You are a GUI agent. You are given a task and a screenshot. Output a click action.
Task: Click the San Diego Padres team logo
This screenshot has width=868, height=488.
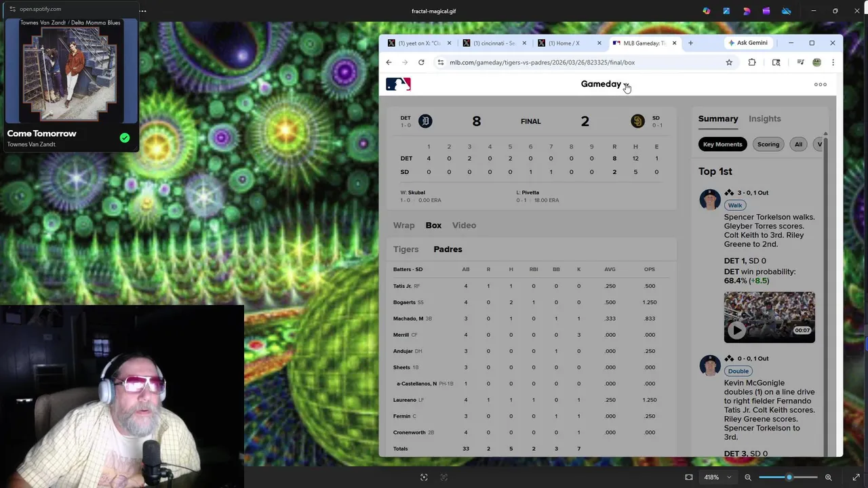tap(637, 121)
